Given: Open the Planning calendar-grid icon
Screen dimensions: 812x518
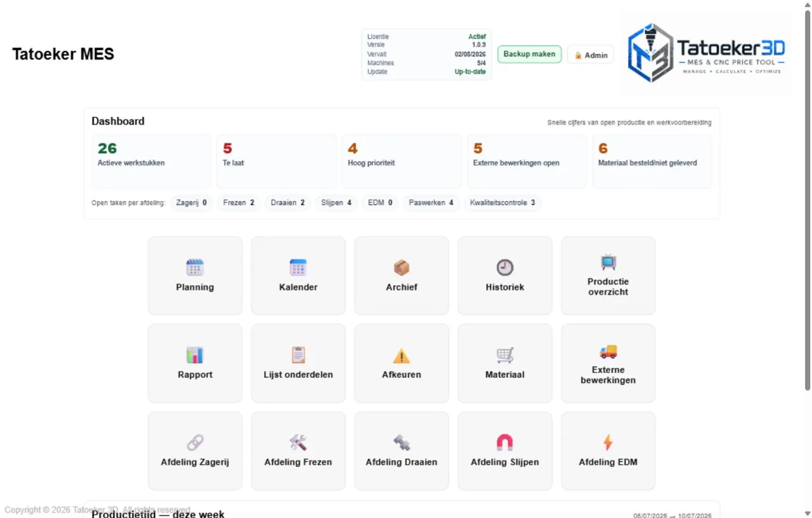Looking at the screenshot, I should pos(195,268).
